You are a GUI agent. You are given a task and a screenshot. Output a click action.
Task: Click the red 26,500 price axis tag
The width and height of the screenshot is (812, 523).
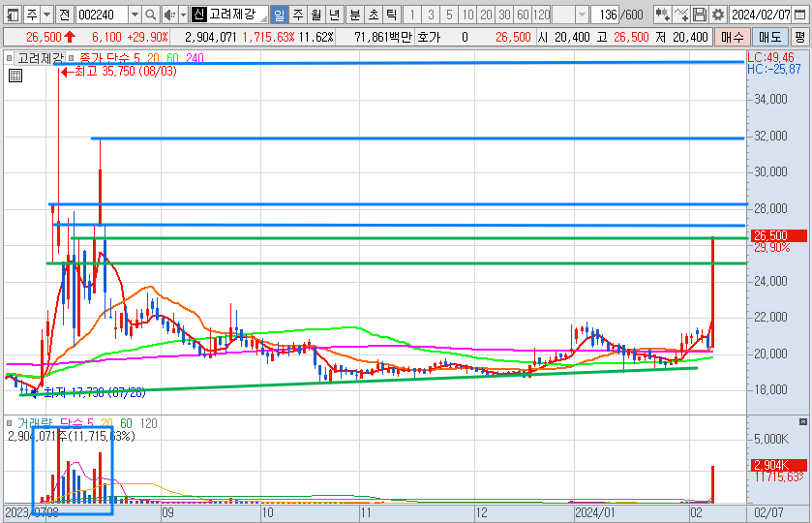777,236
